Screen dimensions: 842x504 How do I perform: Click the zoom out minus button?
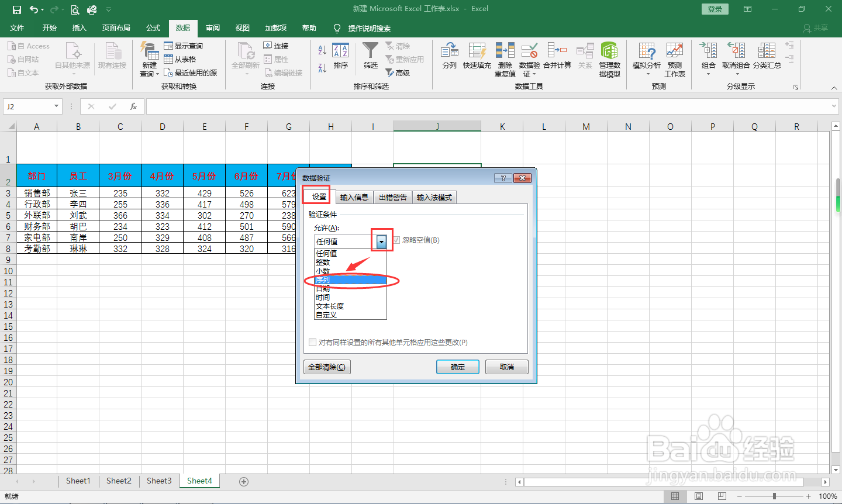[740, 496]
